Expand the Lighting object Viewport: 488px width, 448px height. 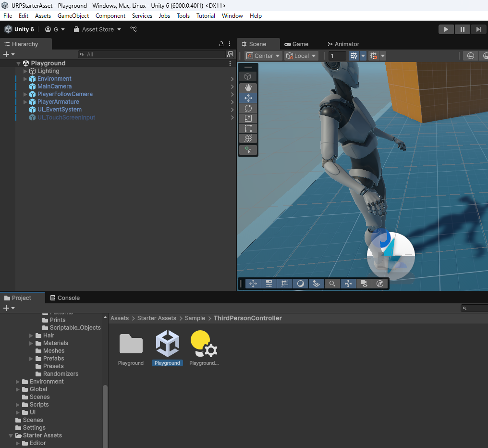coord(25,71)
